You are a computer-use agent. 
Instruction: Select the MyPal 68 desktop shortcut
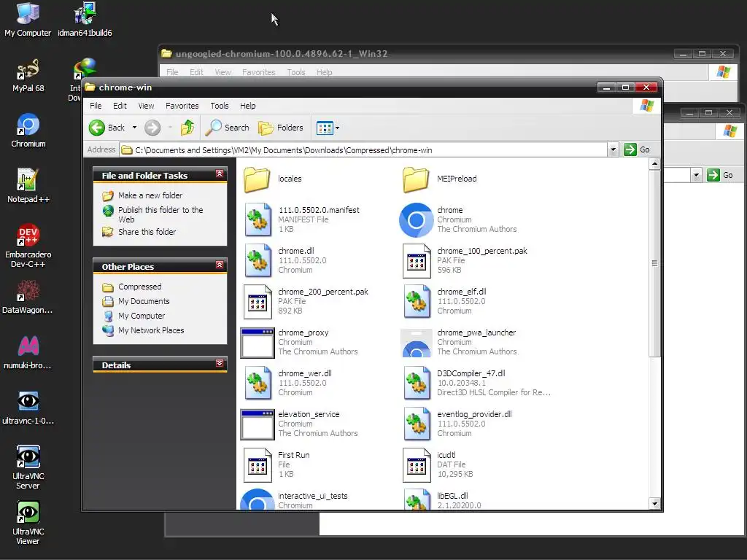click(28, 76)
